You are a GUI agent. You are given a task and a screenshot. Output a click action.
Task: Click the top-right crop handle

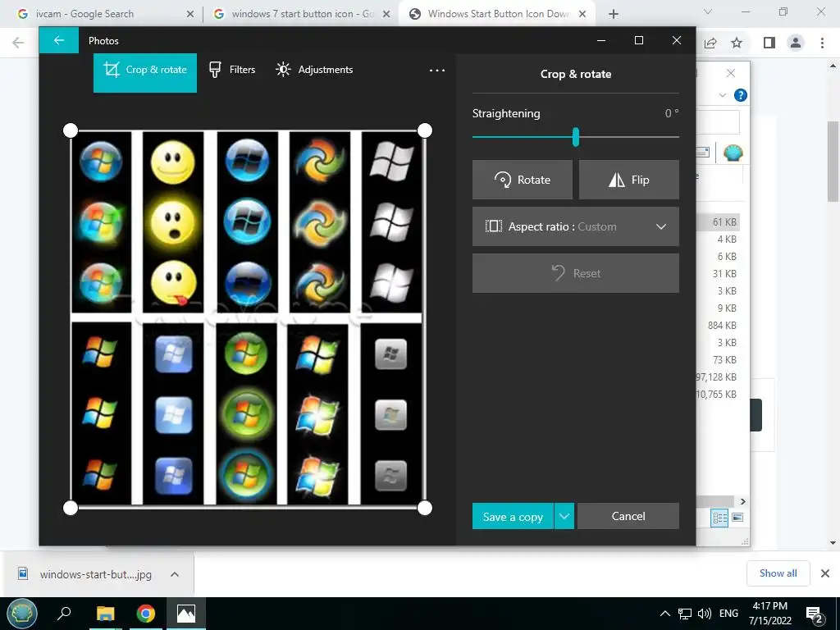[424, 130]
